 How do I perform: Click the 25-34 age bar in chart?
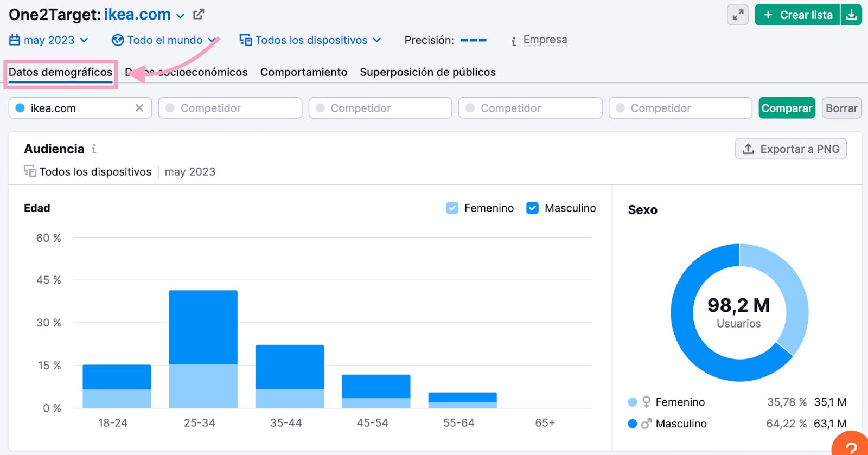tap(203, 349)
